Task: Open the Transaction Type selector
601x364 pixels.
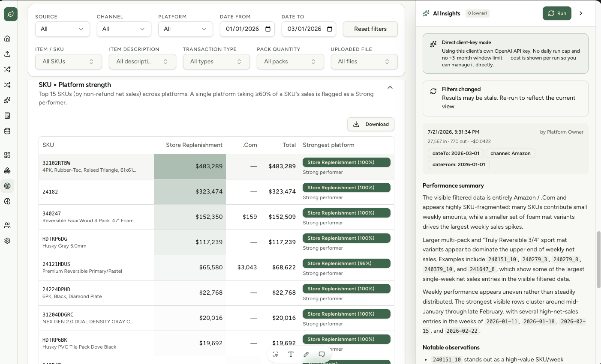Action: [216, 62]
